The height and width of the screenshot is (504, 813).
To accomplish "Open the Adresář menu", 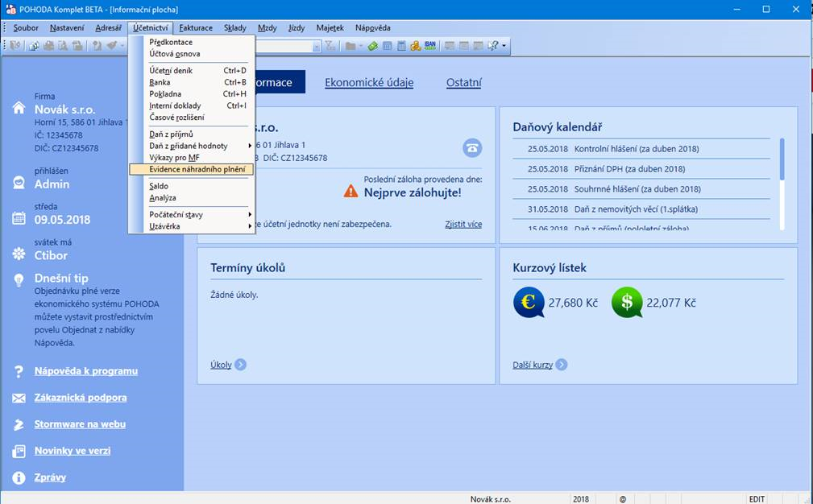I will pos(108,28).
